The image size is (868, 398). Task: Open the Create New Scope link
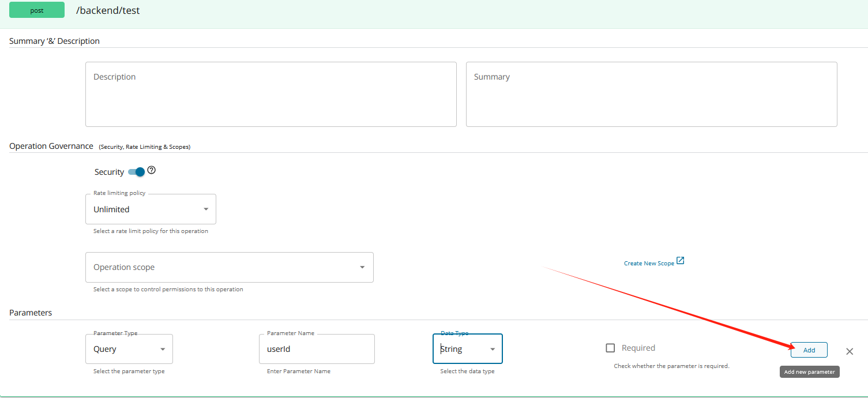coord(649,263)
